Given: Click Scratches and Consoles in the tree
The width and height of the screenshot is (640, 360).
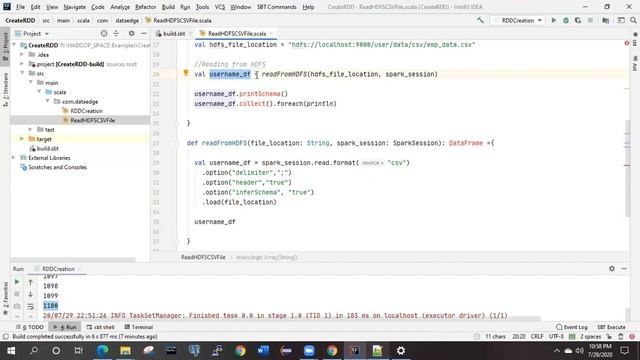Looking at the screenshot, I should coord(57,167).
